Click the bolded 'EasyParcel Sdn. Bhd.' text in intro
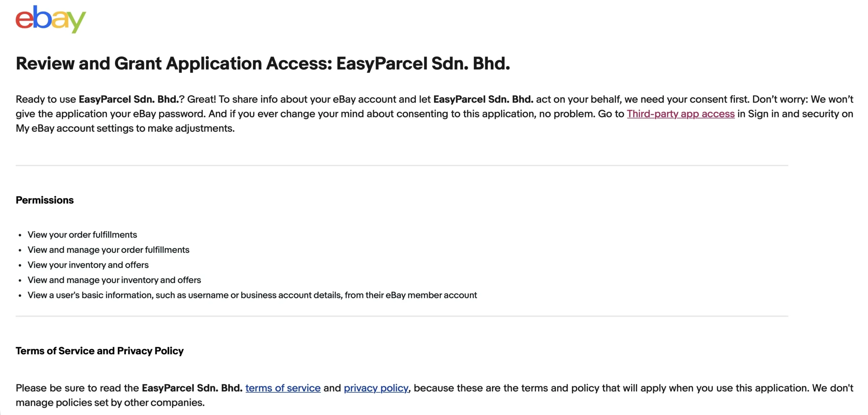 [129, 99]
